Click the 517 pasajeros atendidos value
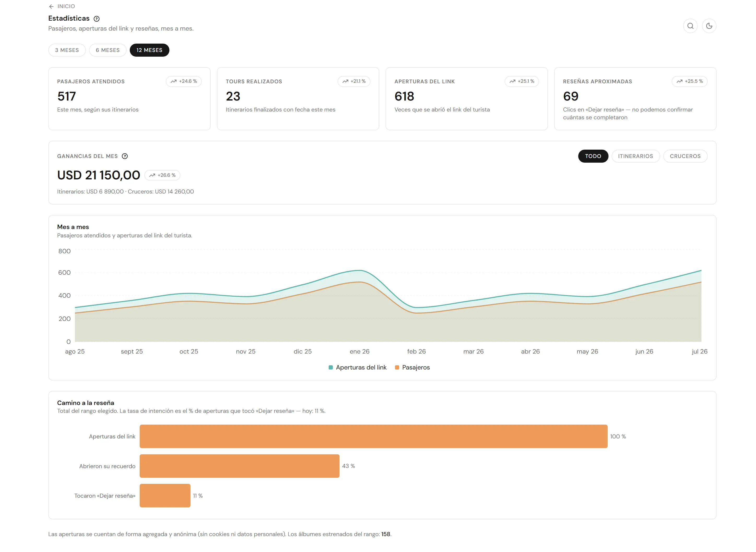The image size is (756, 552). coord(67,96)
